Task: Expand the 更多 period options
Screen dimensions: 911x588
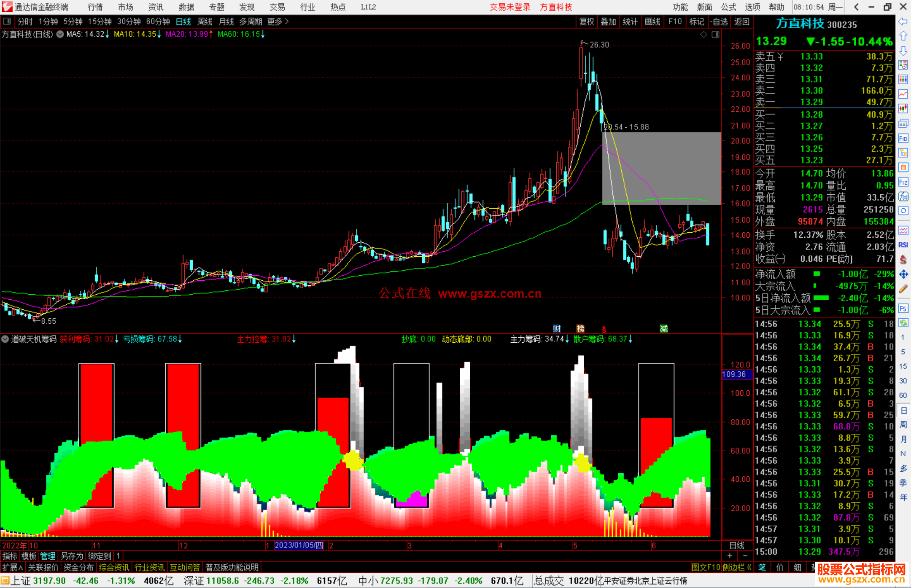Action: [x=278, y=21]
